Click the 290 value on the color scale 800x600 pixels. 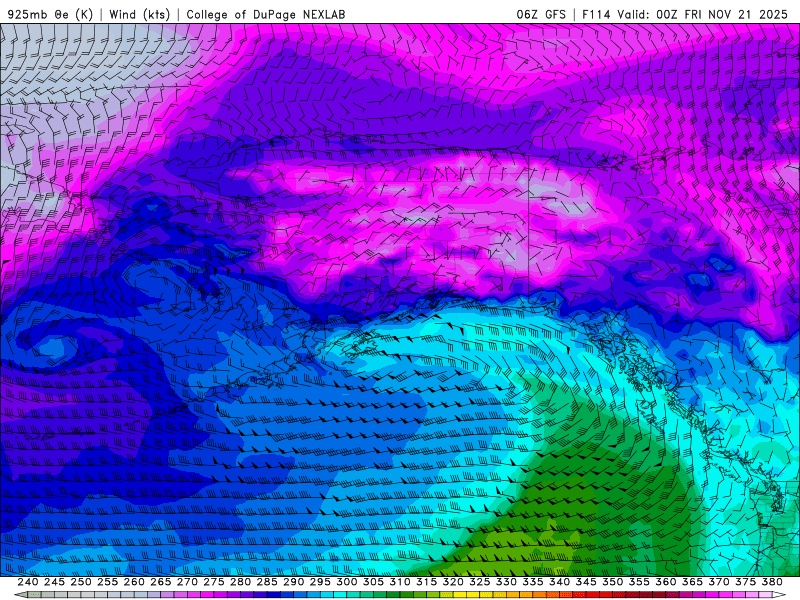293,582
